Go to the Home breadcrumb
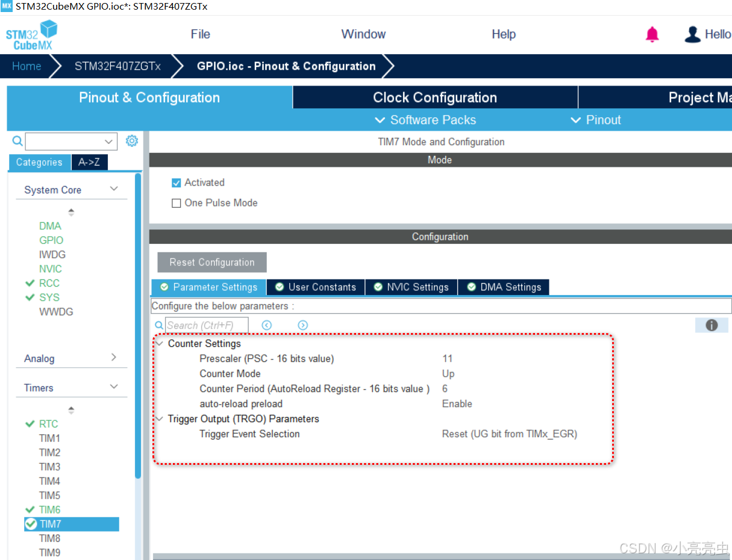Screen dimensions: 732x560 click(x=27, y=66)
